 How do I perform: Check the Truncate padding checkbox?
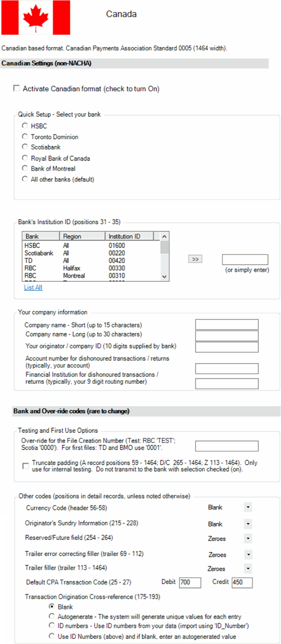pos(26,466)
